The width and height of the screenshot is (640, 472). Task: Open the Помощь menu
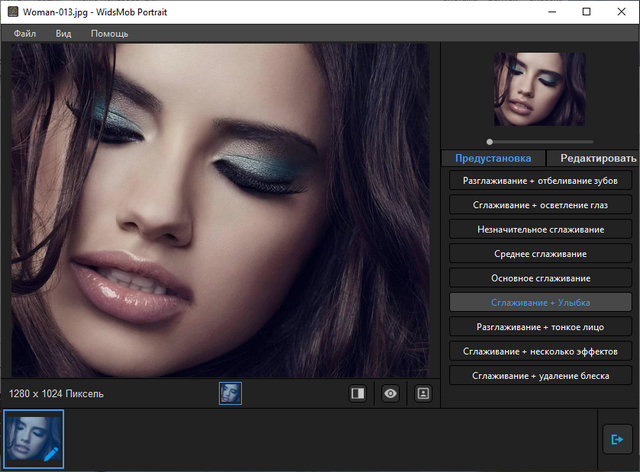click(x=109, y=33)
